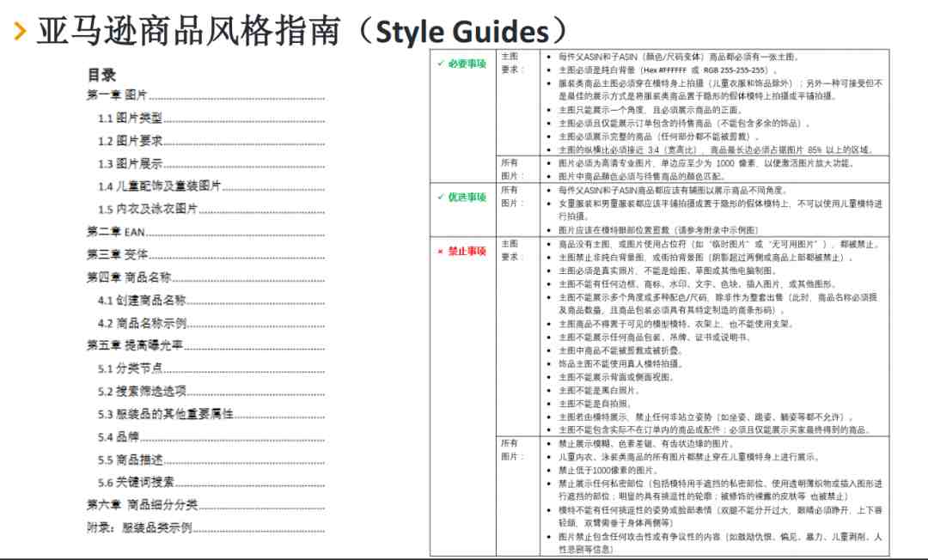Image resolution: width=928 pixels, height=560 pixels.
Task: Go to 第四章 商品名称 entry
Action: (206, 277)
